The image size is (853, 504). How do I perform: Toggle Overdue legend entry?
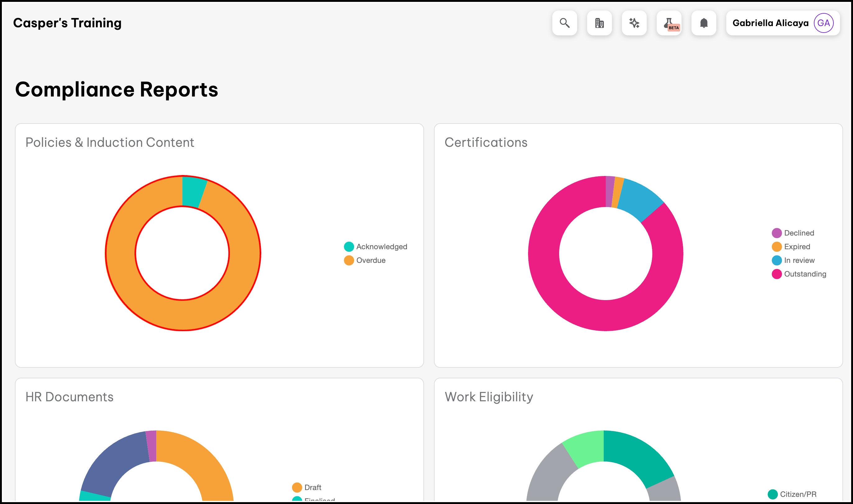(365, 260)
